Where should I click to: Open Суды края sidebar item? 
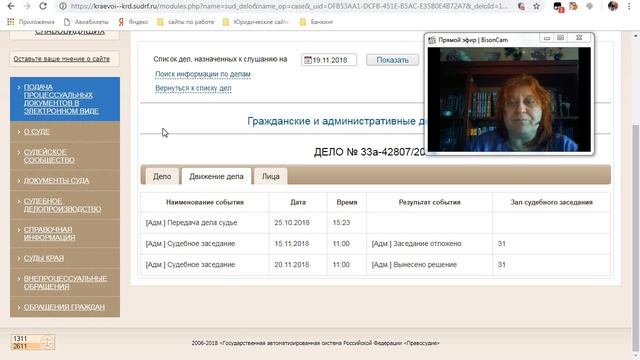(x=65, y=258)
